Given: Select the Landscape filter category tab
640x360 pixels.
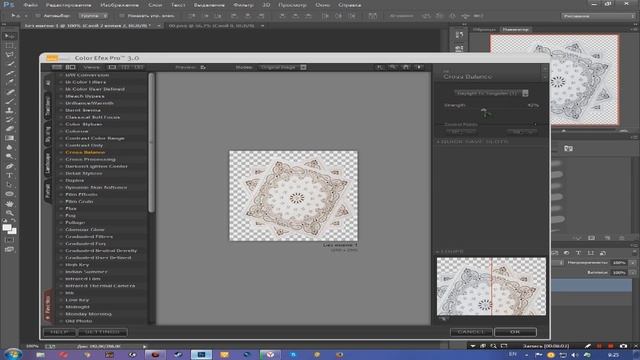Looking at the screenshot, I should point(47,163).
